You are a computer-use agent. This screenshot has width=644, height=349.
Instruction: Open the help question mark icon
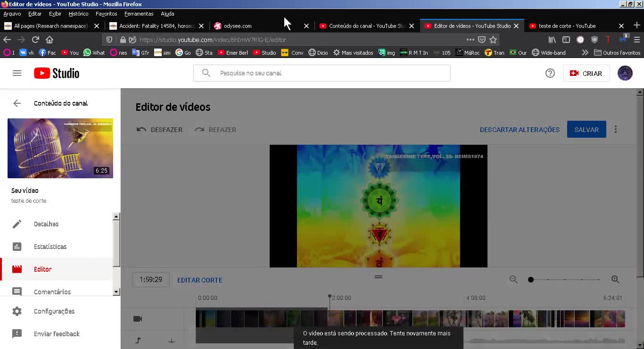click(x=550, y=73)
